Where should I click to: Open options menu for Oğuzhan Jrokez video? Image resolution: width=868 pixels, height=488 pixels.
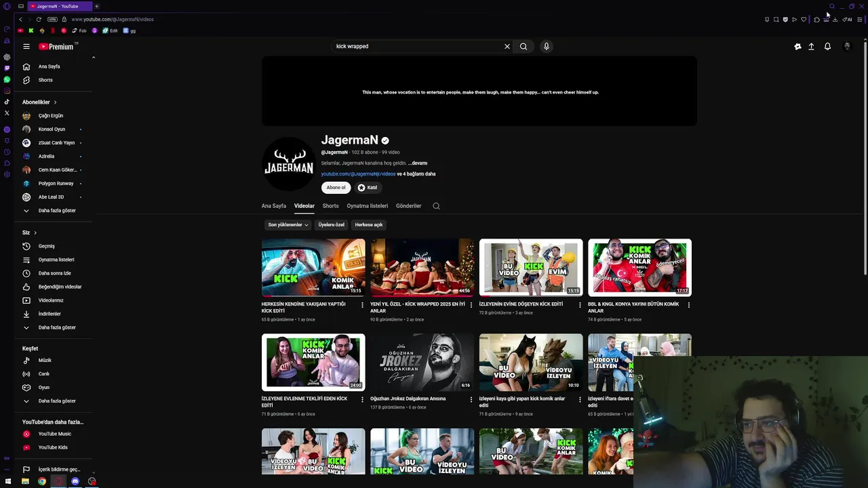pos(471,399)
